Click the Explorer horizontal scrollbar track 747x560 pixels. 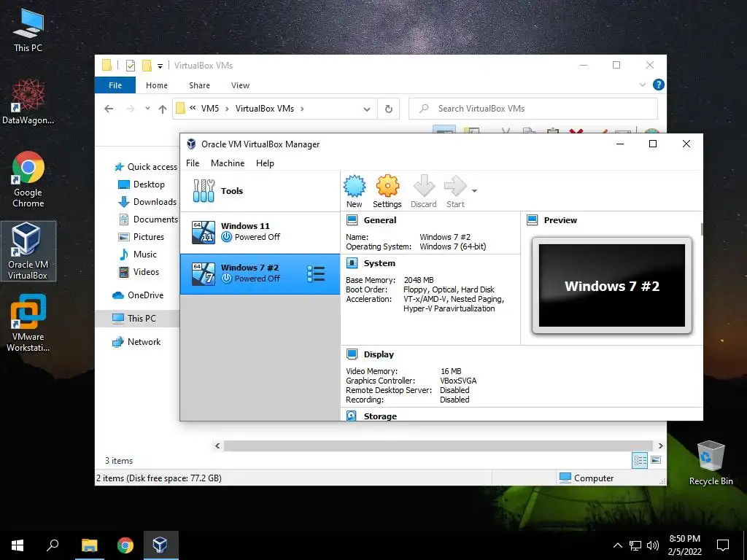coord(438,446)
